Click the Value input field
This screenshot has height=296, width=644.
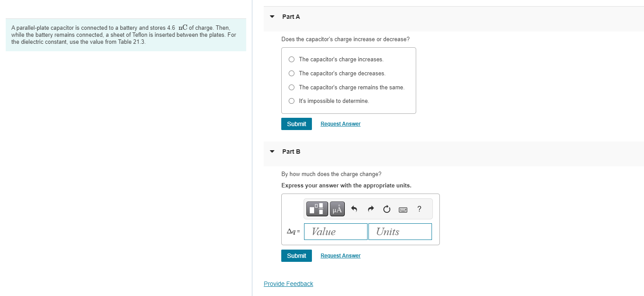click(336, 232)
